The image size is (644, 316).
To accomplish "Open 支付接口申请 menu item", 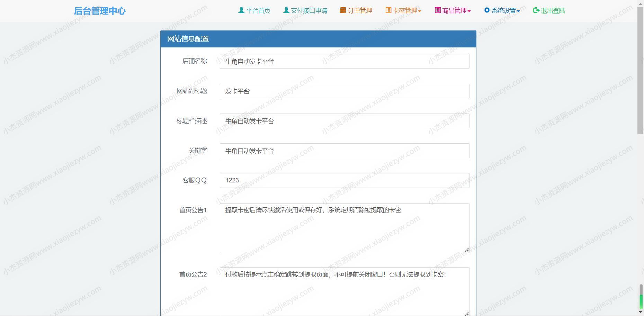I will [305, 11].
